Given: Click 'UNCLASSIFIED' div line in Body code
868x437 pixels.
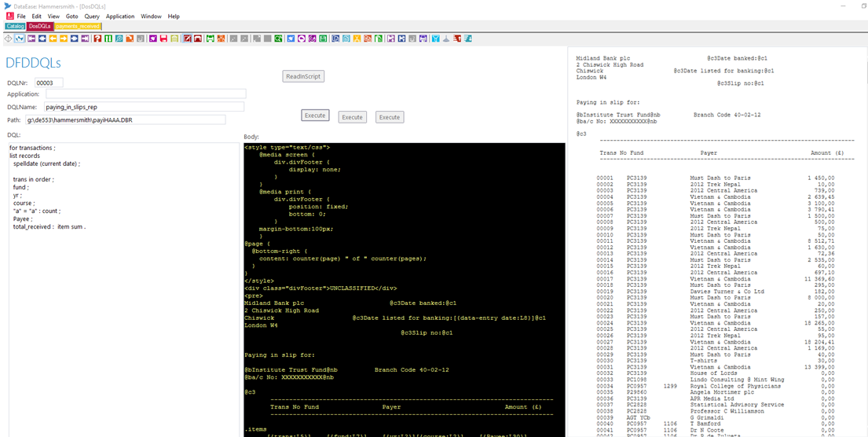Looking at the screenshot, I should point(320,288).
